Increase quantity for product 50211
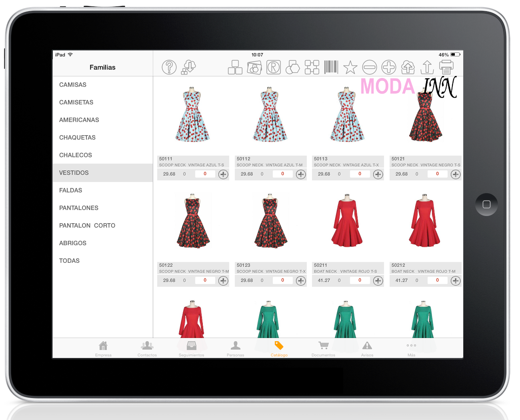The height and width of the screenshot is (420, 520). click(x=378, y=281)
